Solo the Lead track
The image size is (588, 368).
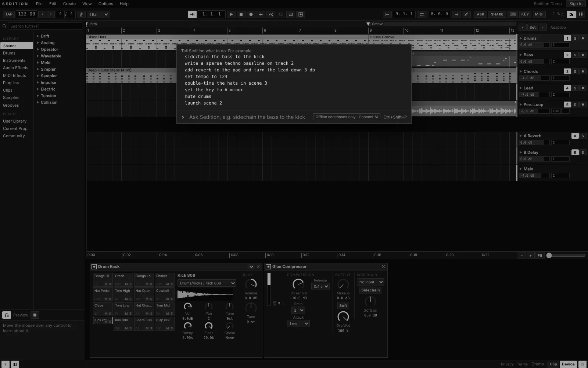pos(575,88)
